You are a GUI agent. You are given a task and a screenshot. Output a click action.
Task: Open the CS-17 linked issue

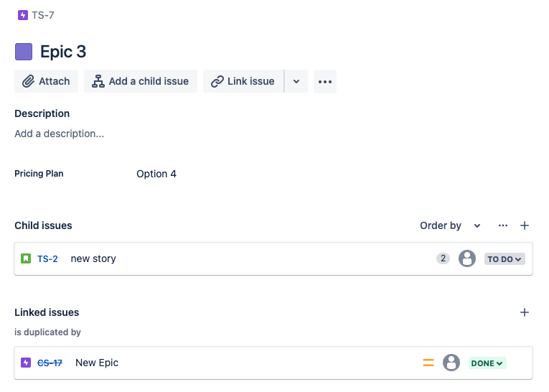click(50, 363)
